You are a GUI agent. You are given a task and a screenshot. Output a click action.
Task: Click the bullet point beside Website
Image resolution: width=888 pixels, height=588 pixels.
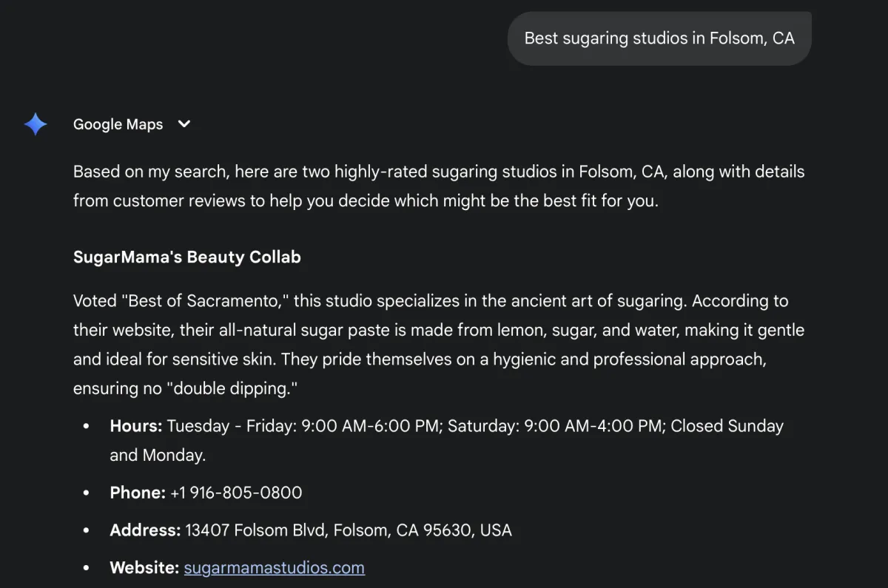(87, 569)
